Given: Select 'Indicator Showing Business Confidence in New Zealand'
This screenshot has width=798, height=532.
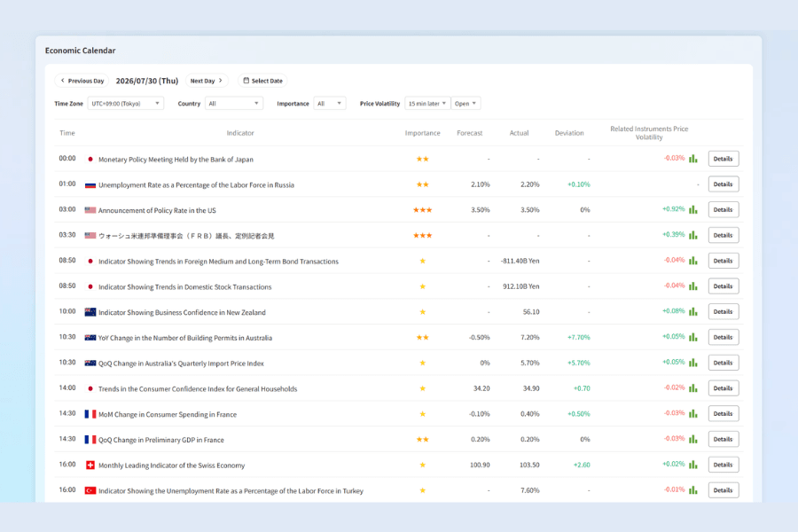Looking at the screenshot, I should click(x=182, y=312).
